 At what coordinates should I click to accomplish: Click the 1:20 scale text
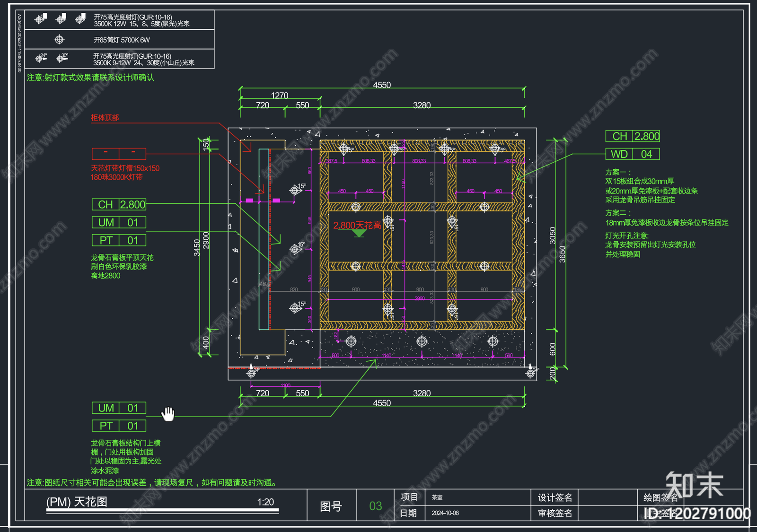coord(265,502)
